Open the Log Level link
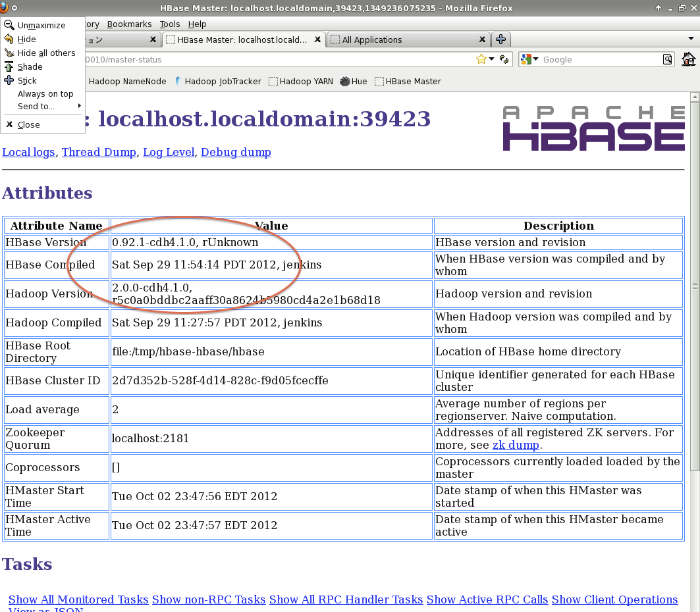The width and height of the screenshot is (700, 612). (x=169, y=152)
